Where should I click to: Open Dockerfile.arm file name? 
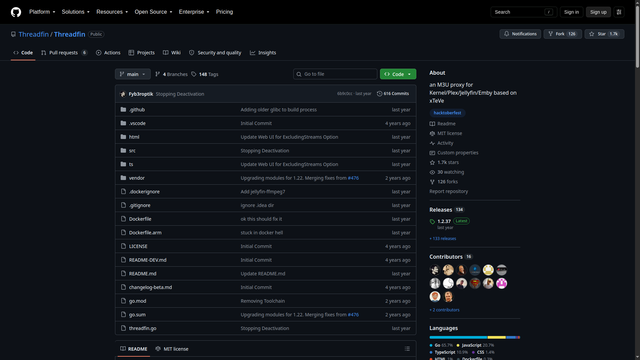tap(145, 233)
